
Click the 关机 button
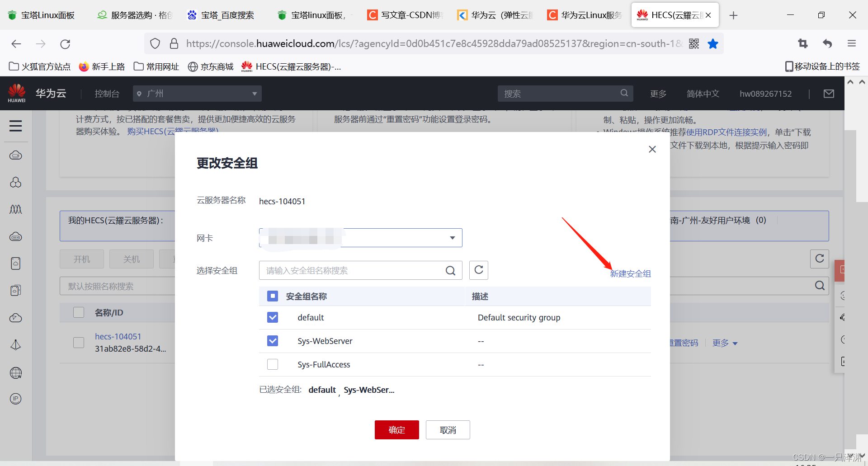click(132, 259)
